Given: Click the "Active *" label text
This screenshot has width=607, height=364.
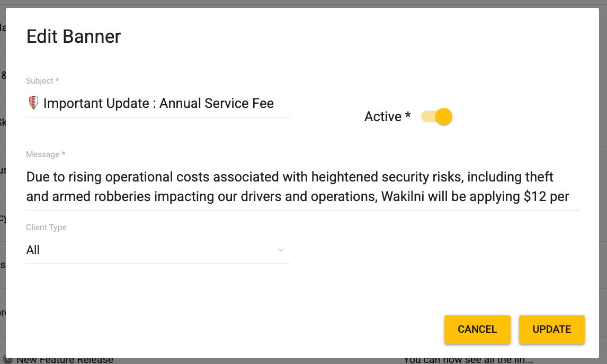Looking at the screenshot, I should [x=387, y=116].
